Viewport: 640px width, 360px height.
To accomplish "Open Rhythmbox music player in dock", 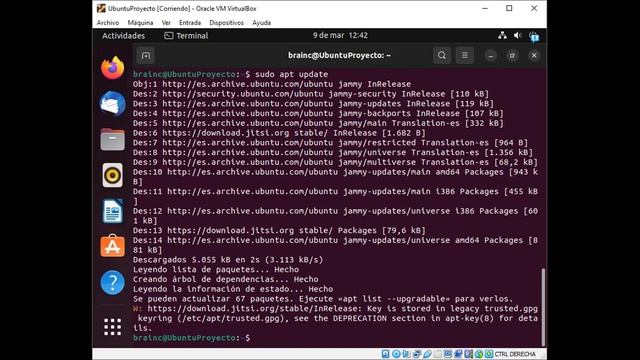I will point(113,175).
